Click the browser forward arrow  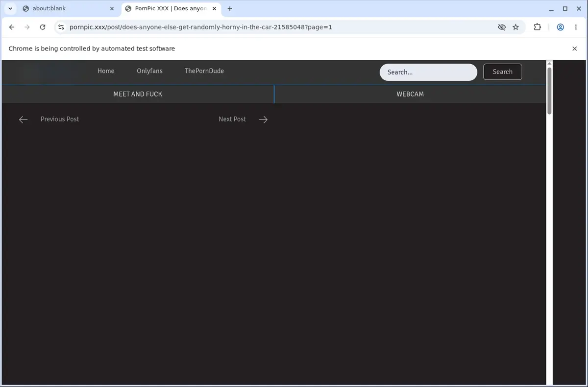click(x=27, y=27)
